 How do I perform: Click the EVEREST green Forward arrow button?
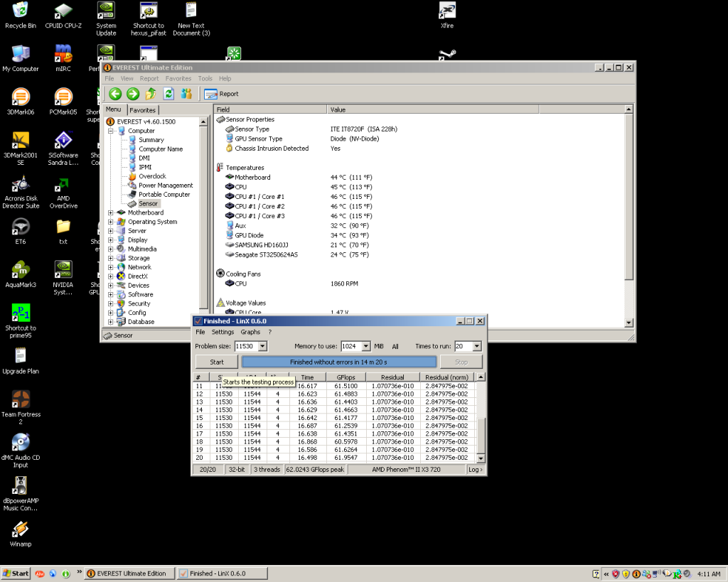click(x=133, y=94)
